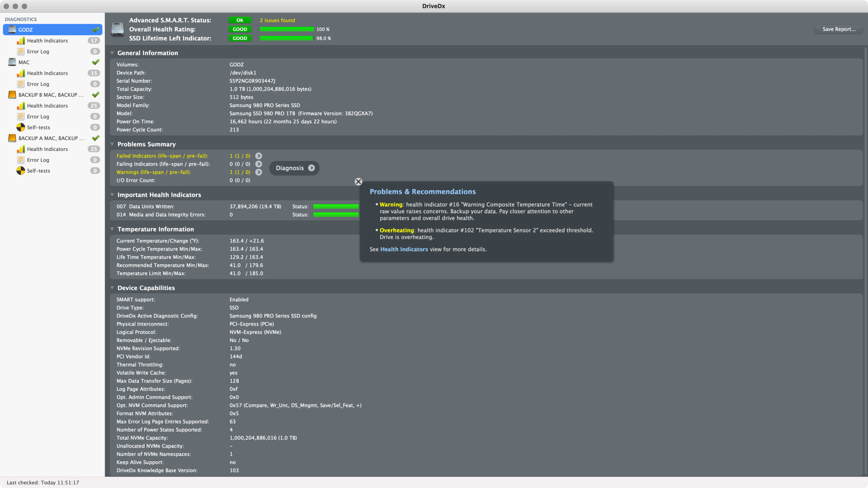868x488 pixels.
Task: Click the Save Report button
Action: [x=838, y=29]
